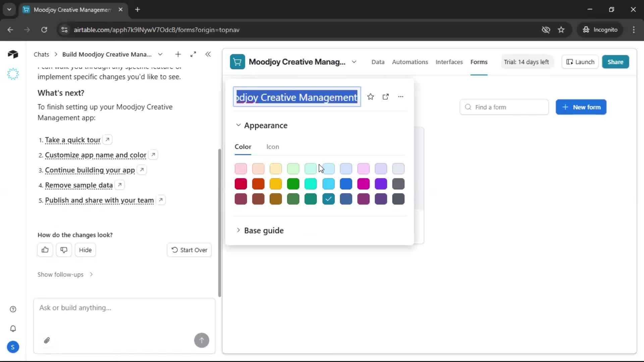Click the browser address bar URL
This screenshot has width=644, height=362.
(157, 30)
